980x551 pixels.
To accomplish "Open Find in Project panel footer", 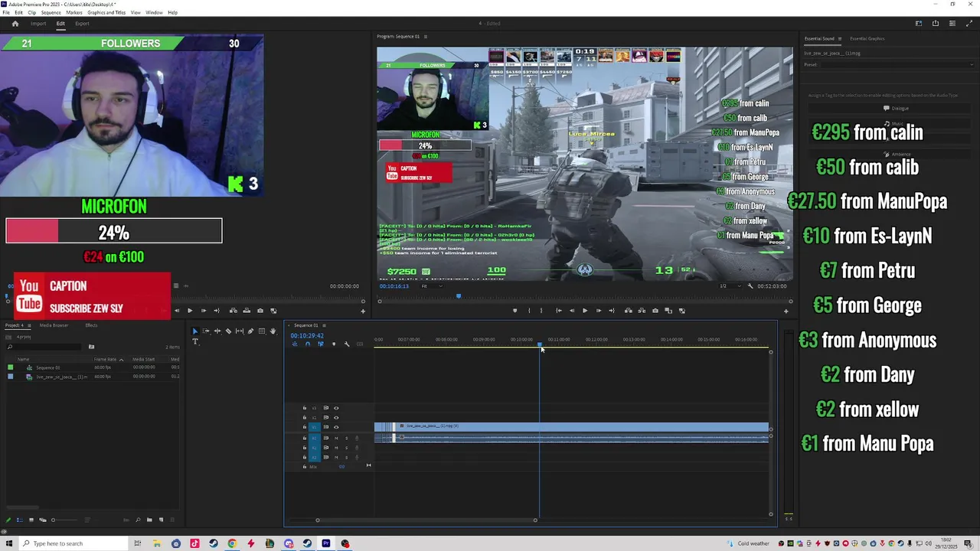I will pyautogui.click(x=138, y=520).
